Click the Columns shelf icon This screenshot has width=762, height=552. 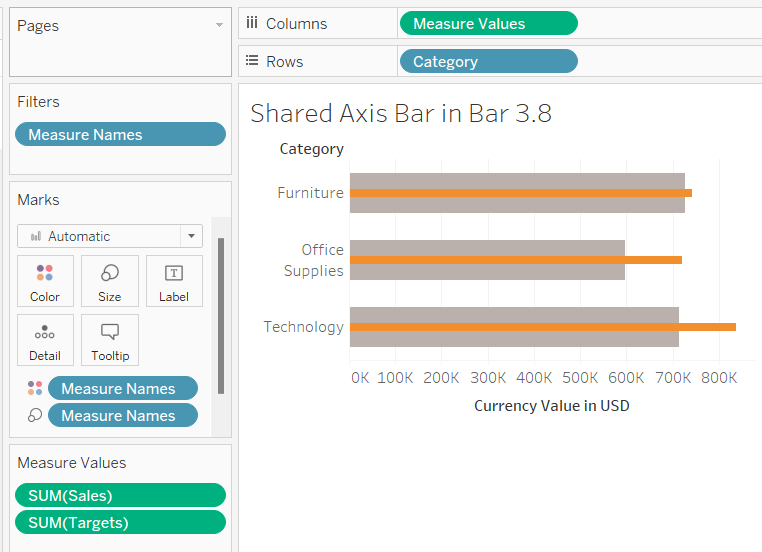[252, 22]
